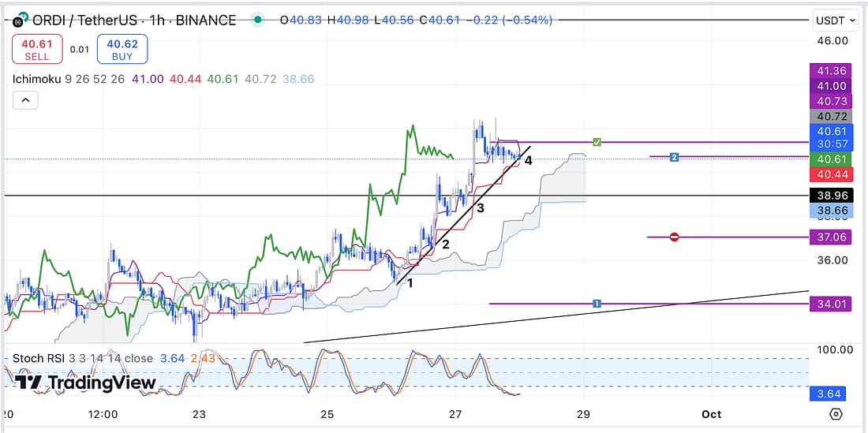Click the Oct label on time axis
Viewport: 868px width, 433px height.
pyautogui.click(x=711, y=414)
